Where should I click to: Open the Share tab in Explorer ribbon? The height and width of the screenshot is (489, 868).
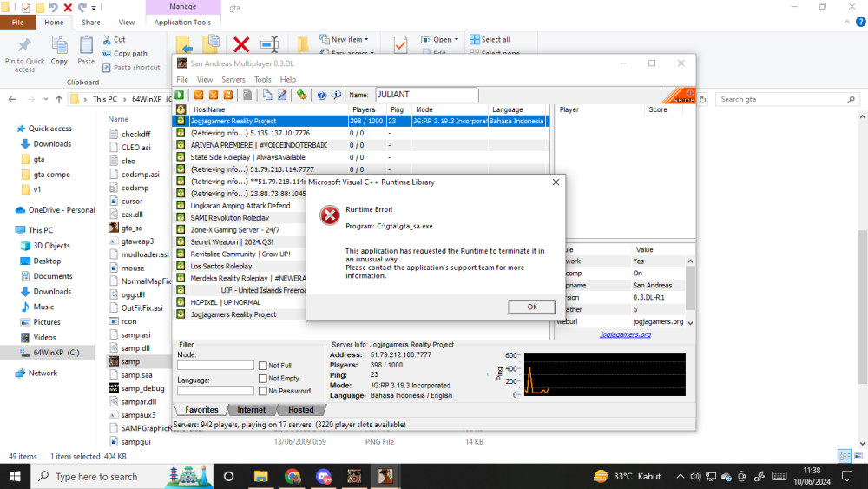91,23
